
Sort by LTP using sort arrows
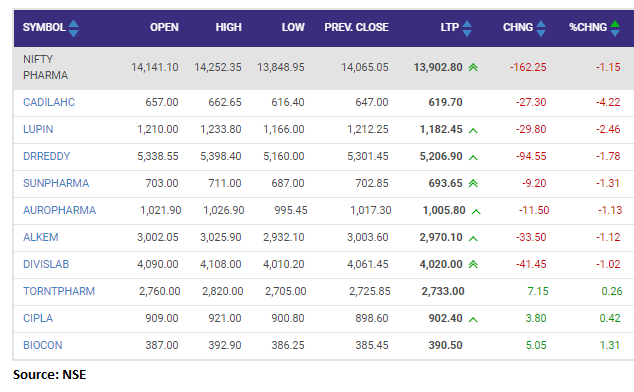(467, 28)
